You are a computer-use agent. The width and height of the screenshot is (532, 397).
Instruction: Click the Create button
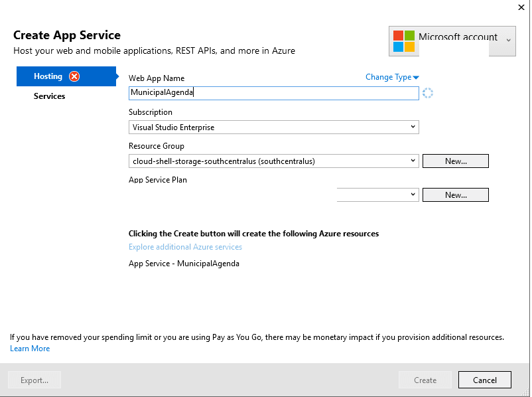pyautogui.click(x=425, y=380)
